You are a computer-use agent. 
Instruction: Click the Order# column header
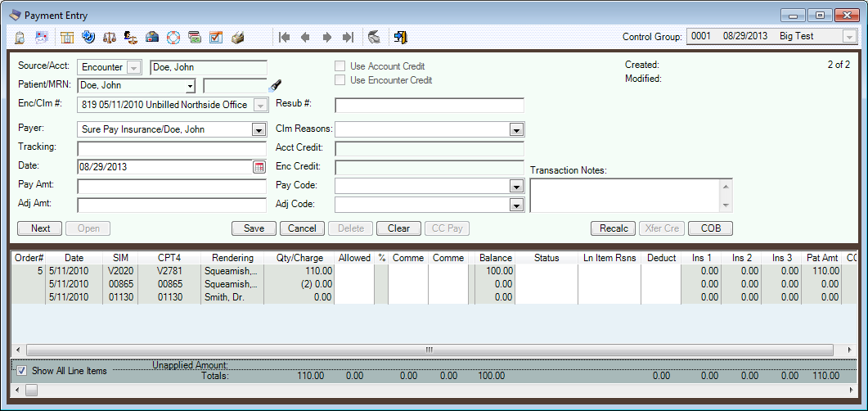pyautogui.click(x=29, y=258)
